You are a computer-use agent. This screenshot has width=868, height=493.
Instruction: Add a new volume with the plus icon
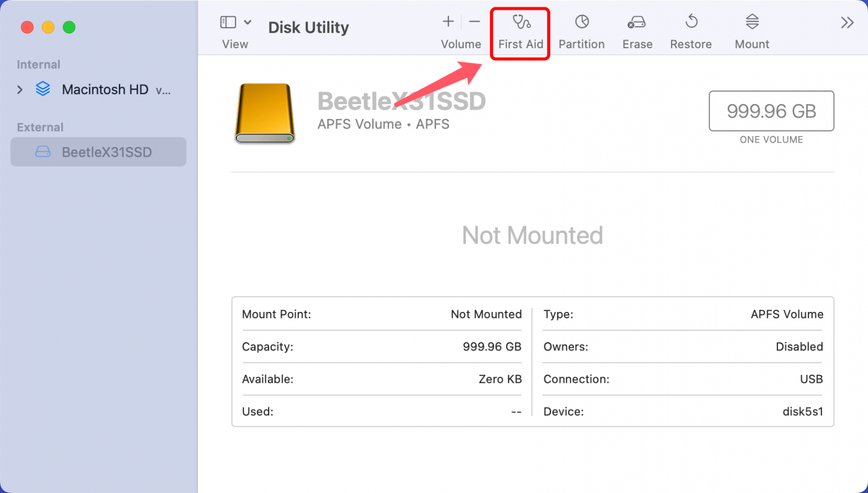tap(448, 22)
